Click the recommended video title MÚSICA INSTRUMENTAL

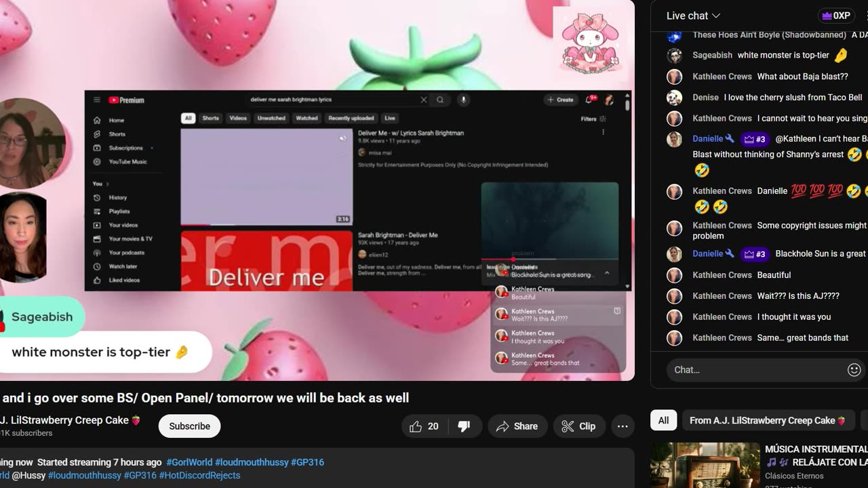[816, 455]
